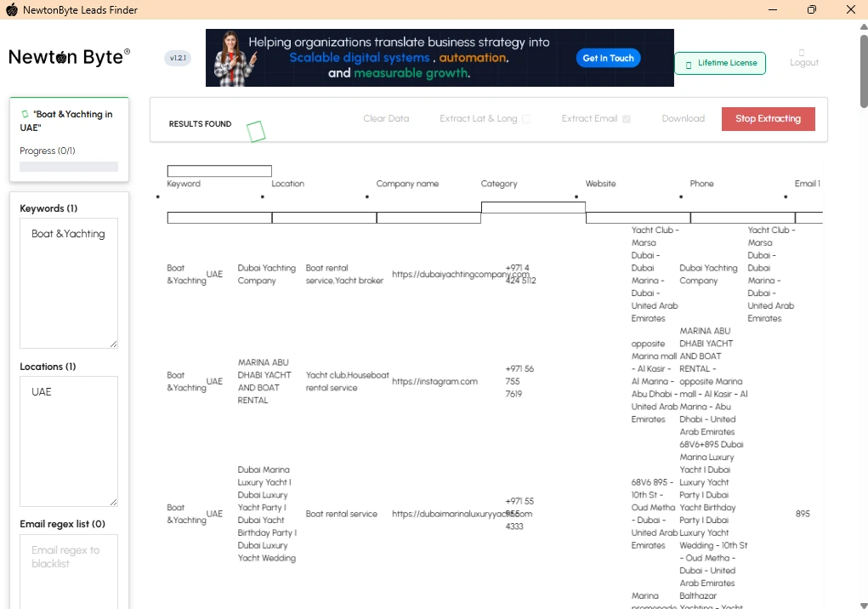The width and height of the screenshot is (868, 609).
Task: Toggle the Extract Lat & Long checkbox
Action: (x=526, y=119)
